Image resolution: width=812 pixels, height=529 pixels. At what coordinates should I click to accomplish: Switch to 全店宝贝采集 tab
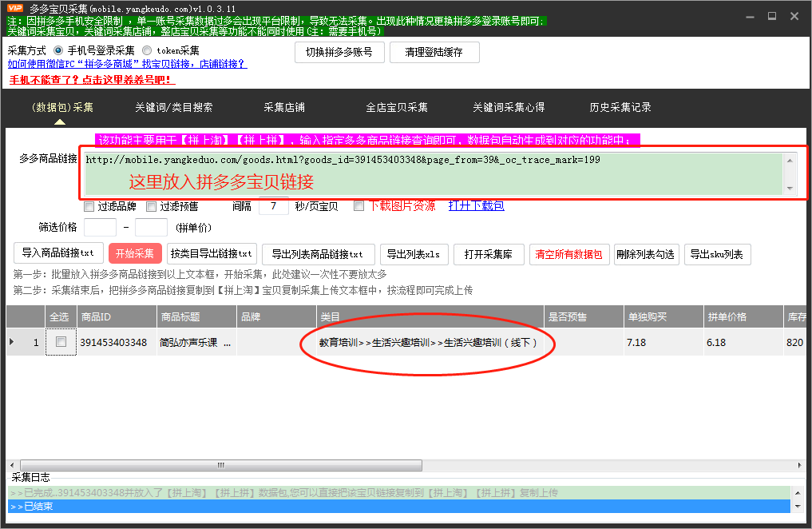pos(397,107)
